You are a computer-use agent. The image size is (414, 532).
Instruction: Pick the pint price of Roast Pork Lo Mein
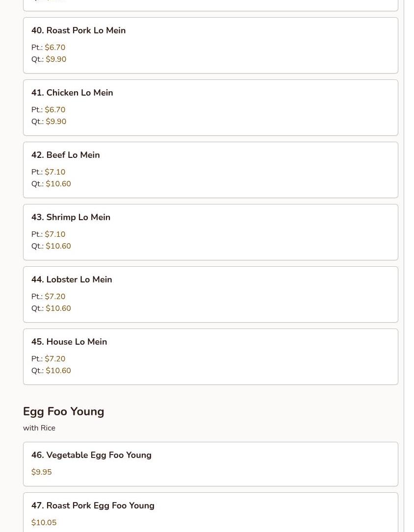[55, 48]
